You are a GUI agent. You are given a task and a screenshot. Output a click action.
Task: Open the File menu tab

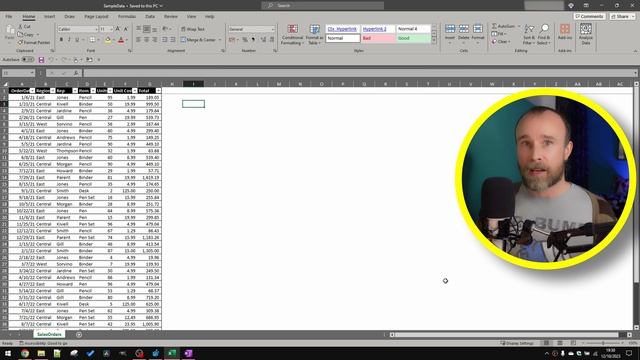click(9, 17)
